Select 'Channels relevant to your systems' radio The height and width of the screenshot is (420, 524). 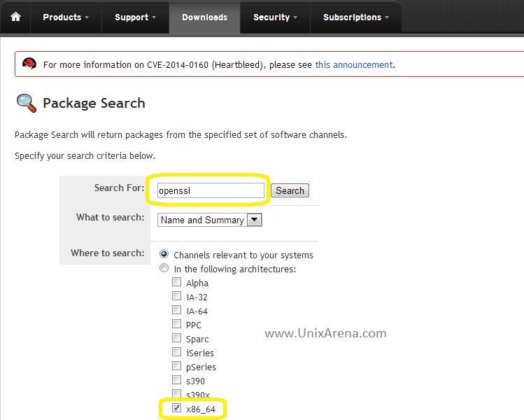(164, 254)
